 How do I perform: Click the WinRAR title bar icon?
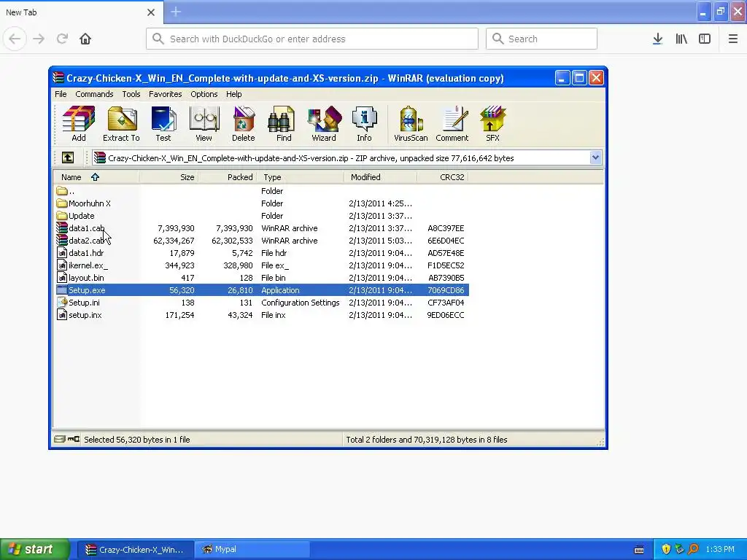coord(58,77)
